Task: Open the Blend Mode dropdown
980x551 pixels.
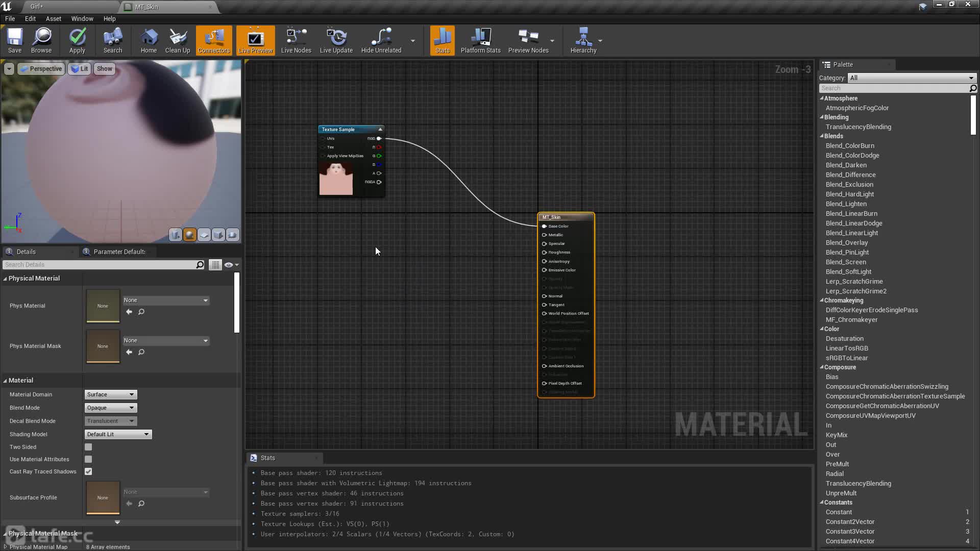Action: (x=110, y=408)
